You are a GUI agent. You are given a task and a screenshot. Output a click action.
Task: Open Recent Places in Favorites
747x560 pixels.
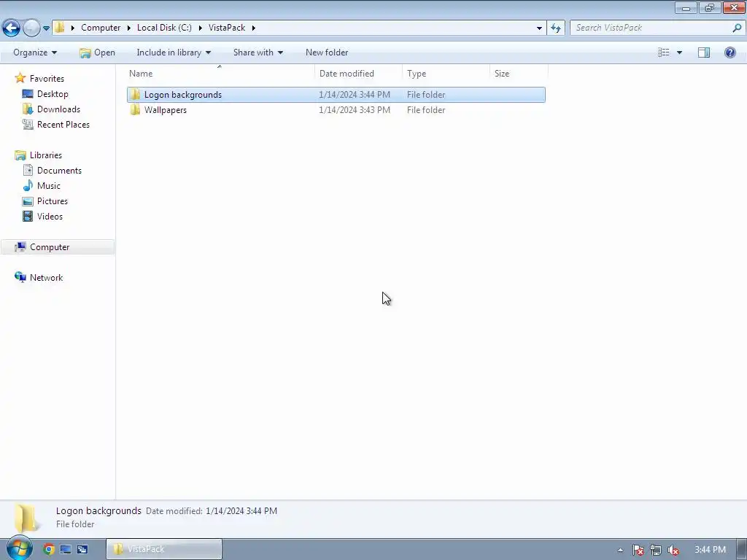point(63,124)
